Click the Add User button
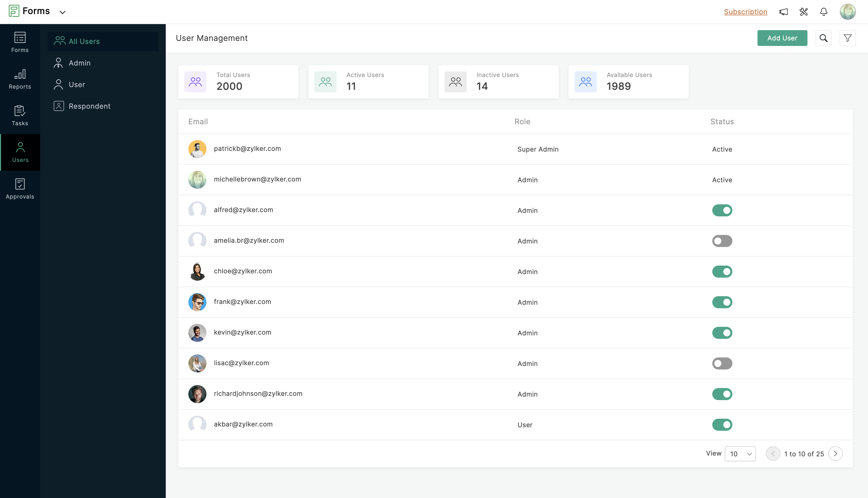Screen dimensions: 868x498 pyautogui.click(x=782, y=38)
